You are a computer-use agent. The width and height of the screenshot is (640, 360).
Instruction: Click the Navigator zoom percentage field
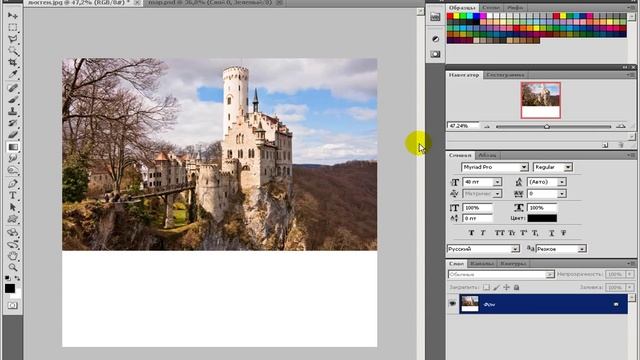point(463,126)
